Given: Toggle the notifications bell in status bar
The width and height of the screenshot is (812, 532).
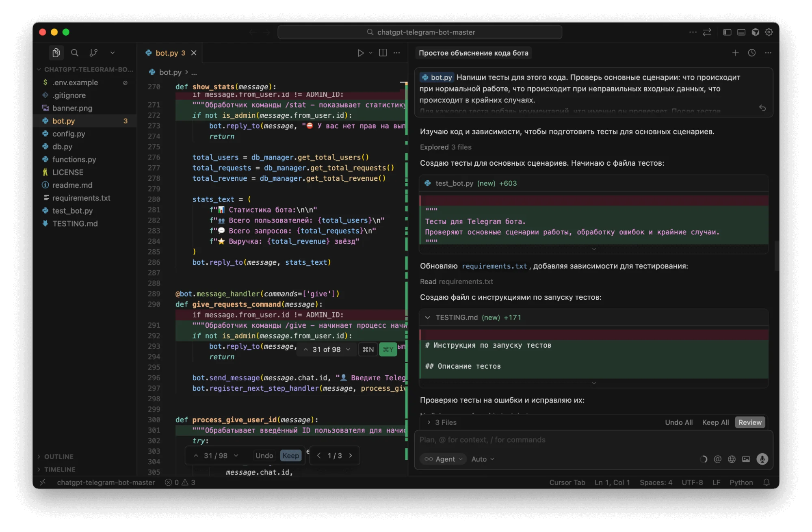Looking at the screenshot, I should point(767,482).
